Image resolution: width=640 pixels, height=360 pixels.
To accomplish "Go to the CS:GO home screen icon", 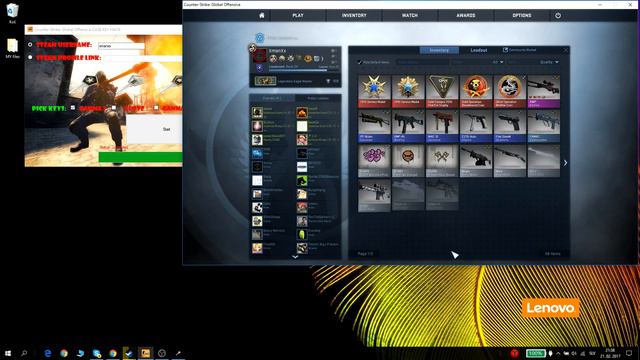I will [262, 16].
